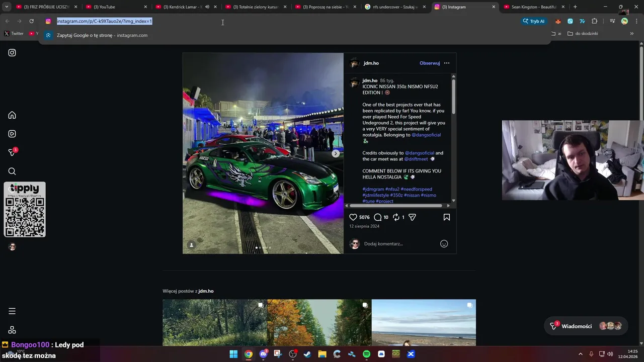Open post options three-dots menu
The image size is (644, 362).
click(447, 63)
